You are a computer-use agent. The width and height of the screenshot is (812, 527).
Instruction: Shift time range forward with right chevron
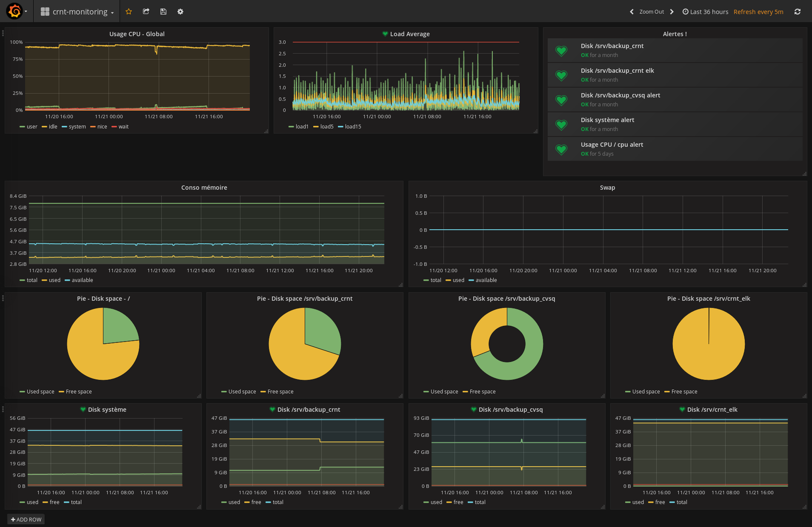coord(672,12)
